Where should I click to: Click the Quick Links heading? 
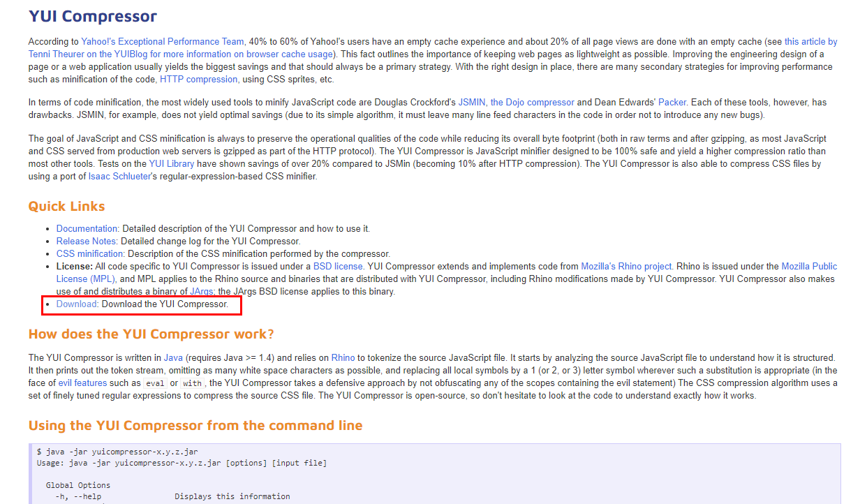pyautogui.click(x=67, y=207)
